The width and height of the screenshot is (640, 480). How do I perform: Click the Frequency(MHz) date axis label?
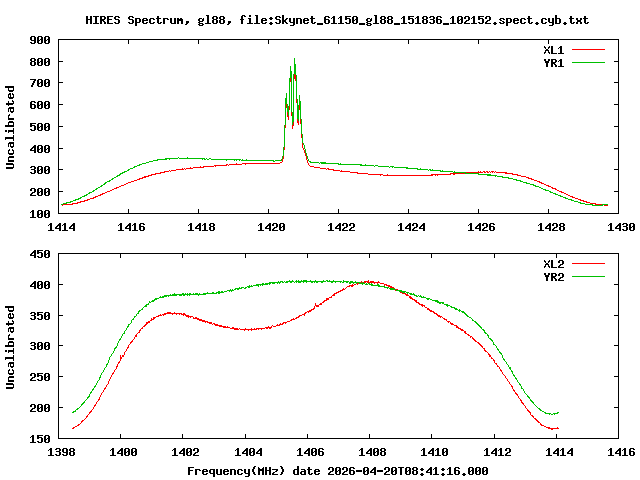(338, 471)
